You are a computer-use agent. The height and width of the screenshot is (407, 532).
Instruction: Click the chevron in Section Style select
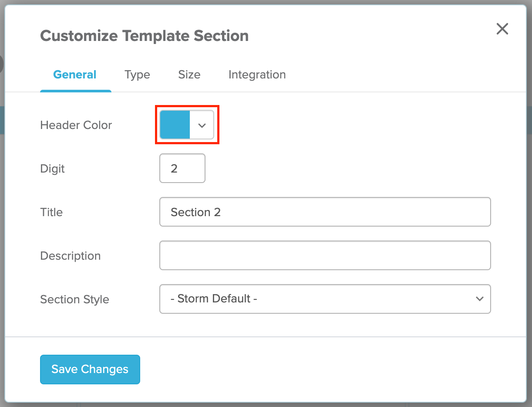tap(480, 299)
